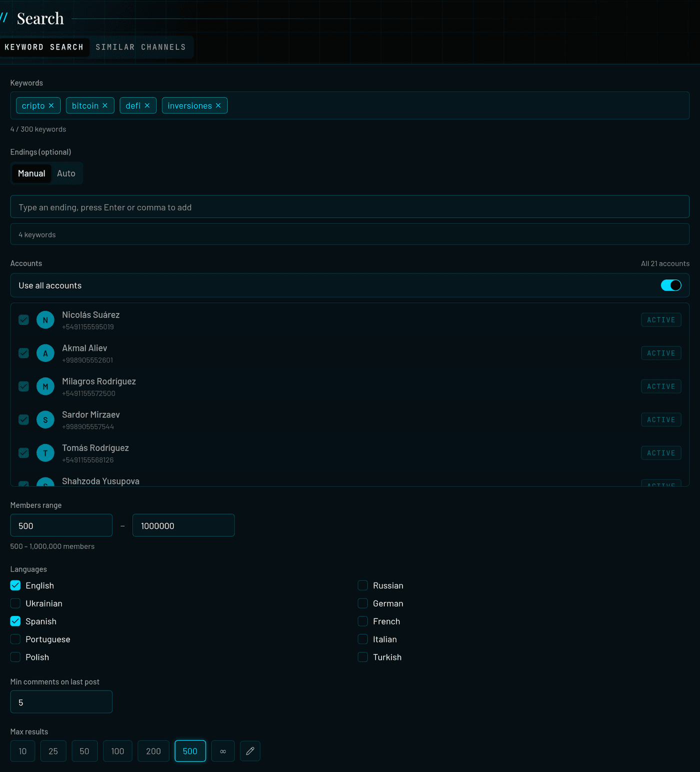Click the minimum members field showing 500
Image resolution: width=700 pixels, height=772 pixels.
(61, 525)
